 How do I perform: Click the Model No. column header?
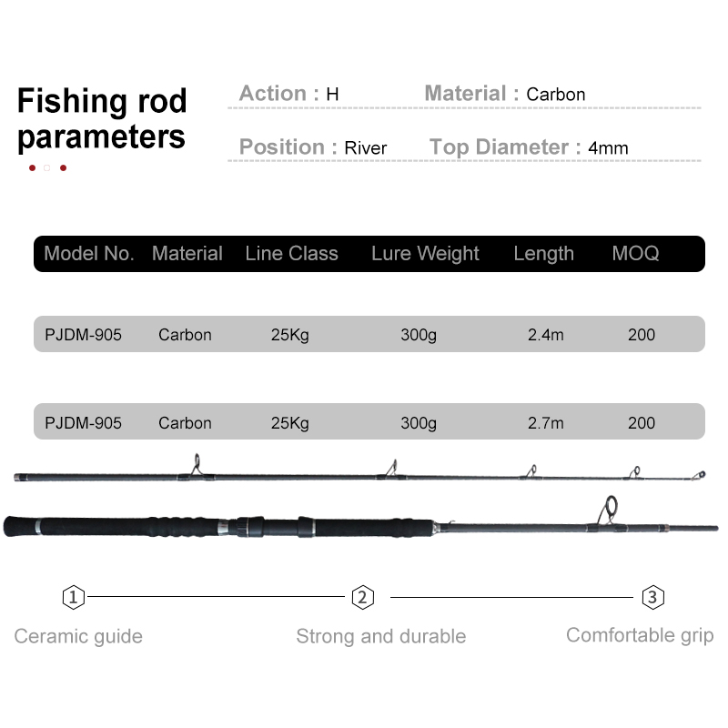[x=89, y=254]
